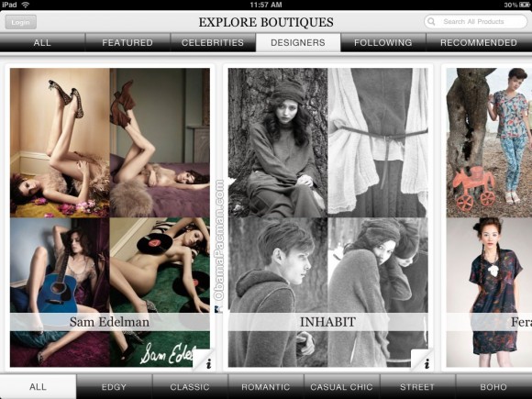This screenshot has width=532, height=399.
Task: Filter by CASUAL CHIC style
Action: 341,387
